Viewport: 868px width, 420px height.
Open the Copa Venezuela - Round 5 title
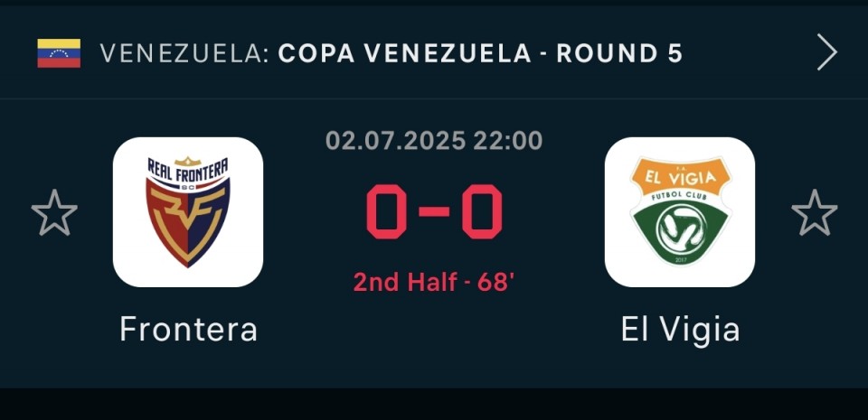480,53
